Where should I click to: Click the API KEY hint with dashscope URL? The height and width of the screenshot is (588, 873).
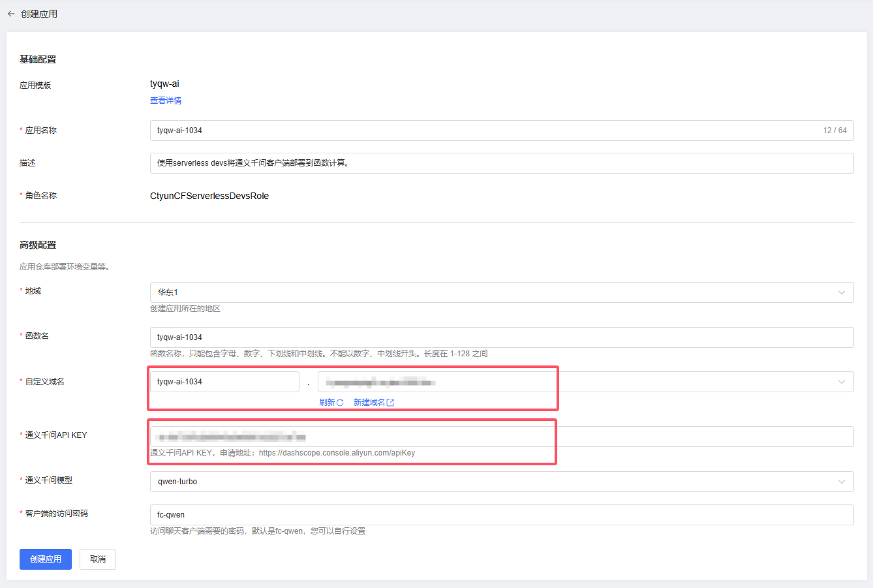pyautogui.click(x=283, y=453)
